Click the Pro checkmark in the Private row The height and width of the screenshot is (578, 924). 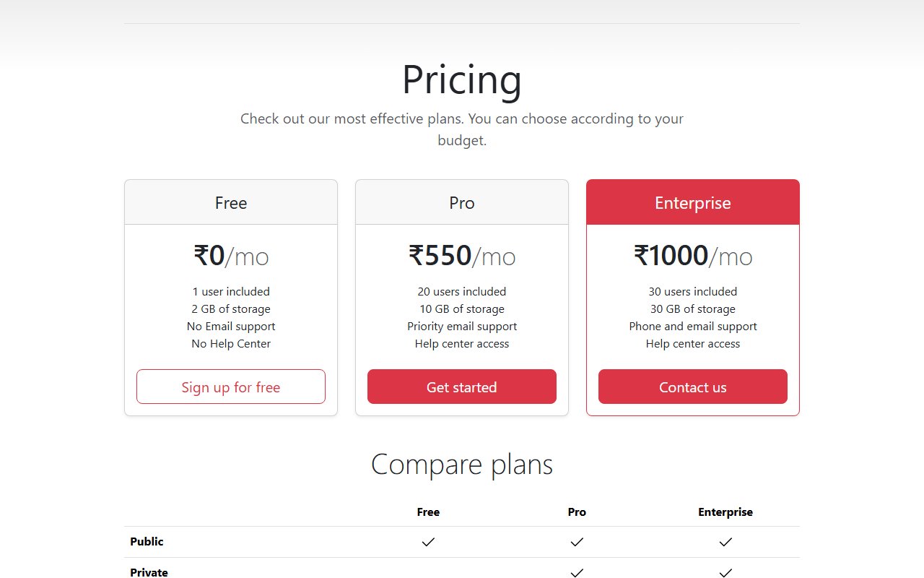point(577,572)
